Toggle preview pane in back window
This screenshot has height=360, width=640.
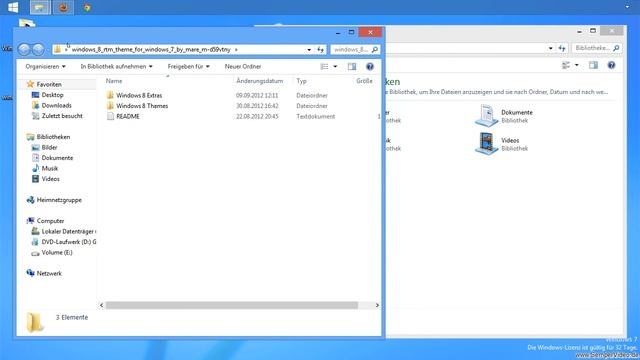593,65
